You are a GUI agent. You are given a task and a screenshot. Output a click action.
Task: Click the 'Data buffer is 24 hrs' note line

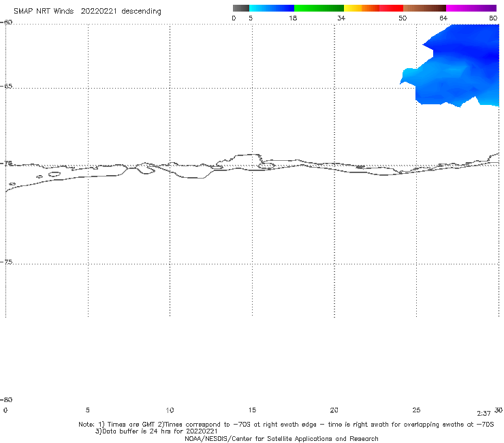[x=156, y=431]
